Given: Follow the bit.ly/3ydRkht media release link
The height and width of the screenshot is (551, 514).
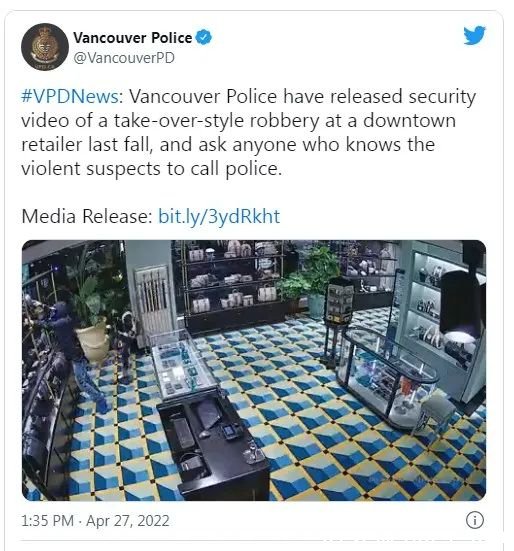Looking at the screenshot, I should click(219, 216).
